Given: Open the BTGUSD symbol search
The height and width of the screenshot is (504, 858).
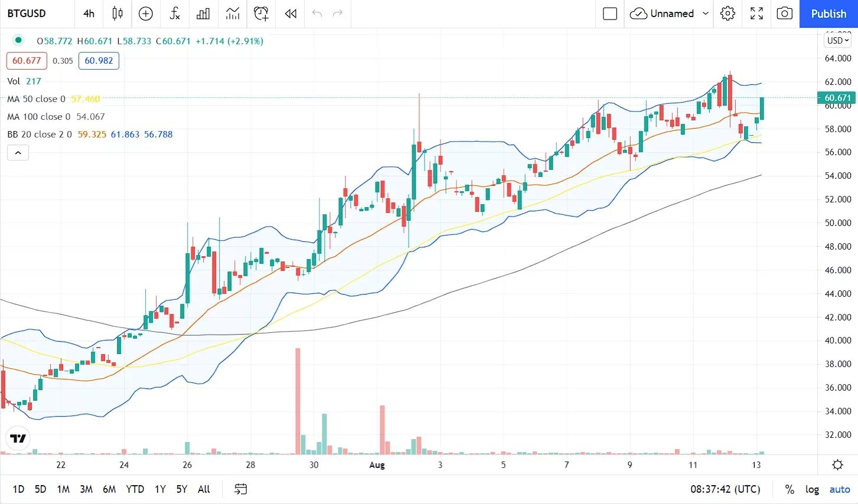Looking at the screenshot, I should [x=27, y=14].
